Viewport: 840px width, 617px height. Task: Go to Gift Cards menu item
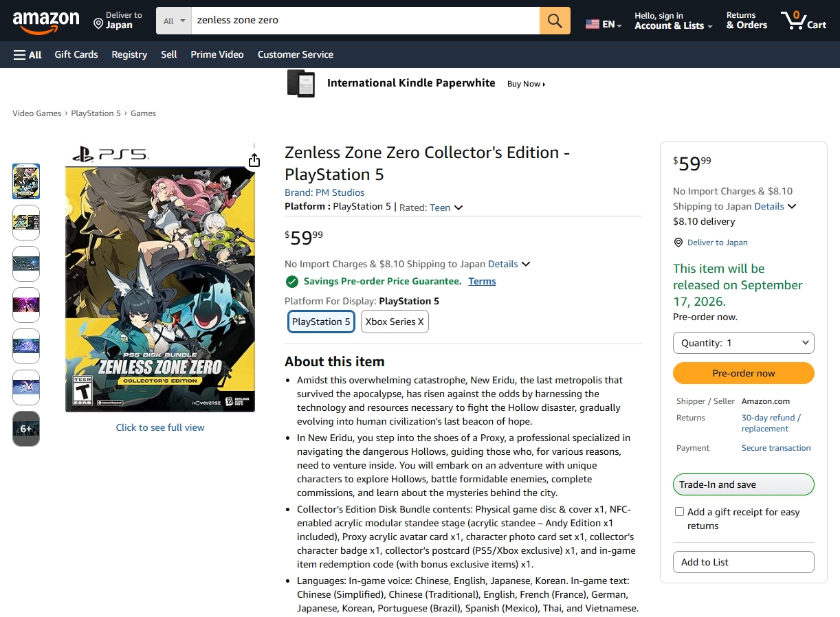click(x=76, y=54)
